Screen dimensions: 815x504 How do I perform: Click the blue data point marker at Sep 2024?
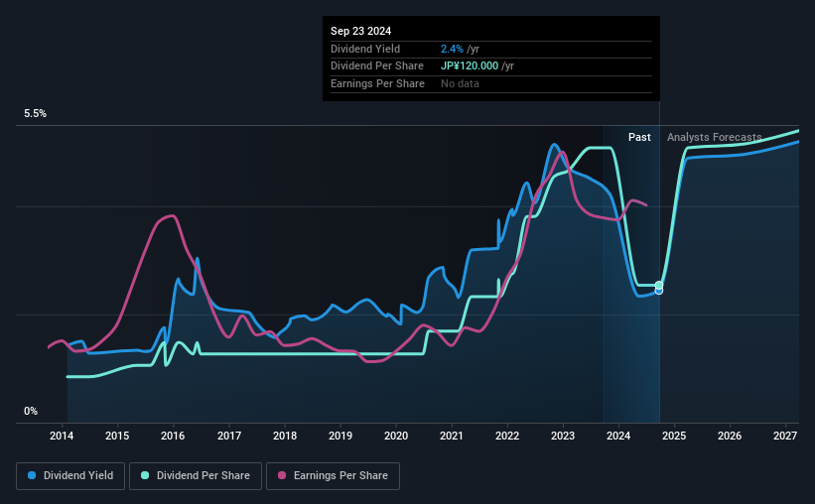659,292
